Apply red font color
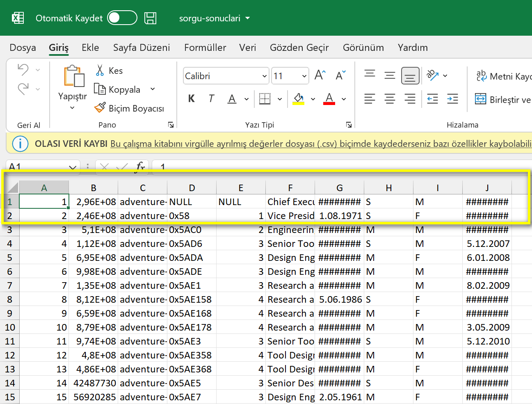The height and width of the screenshot is (404, 532). 329,98
